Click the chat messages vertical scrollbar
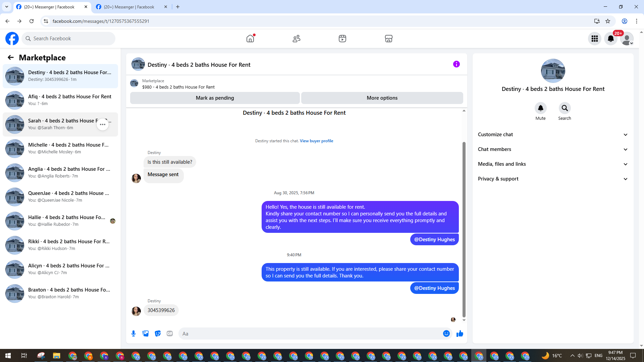The height and width of the screenshot is (362, 644). point(464,229)
